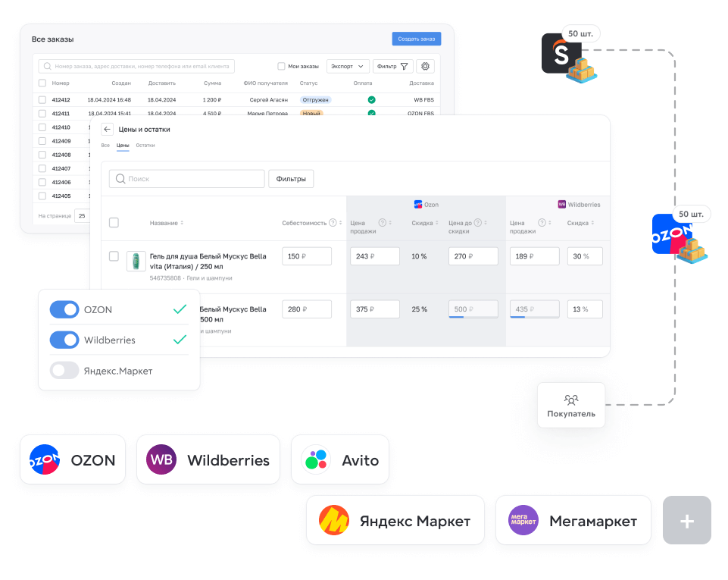728x580 pixels.
Task: Disable the OZON toggle switch
Action: point(64,309)
